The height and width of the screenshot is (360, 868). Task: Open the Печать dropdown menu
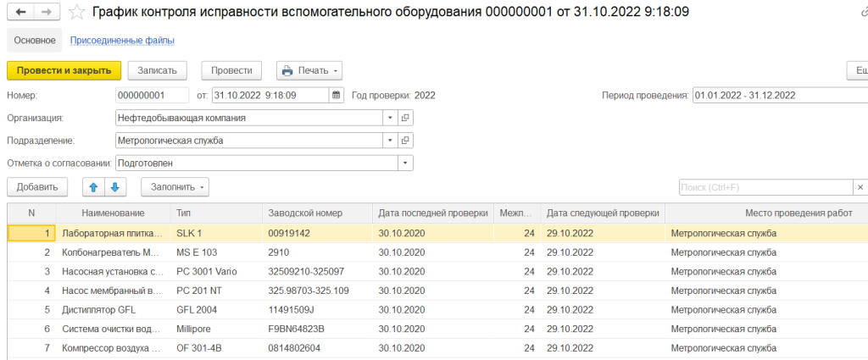coord(309,70)
